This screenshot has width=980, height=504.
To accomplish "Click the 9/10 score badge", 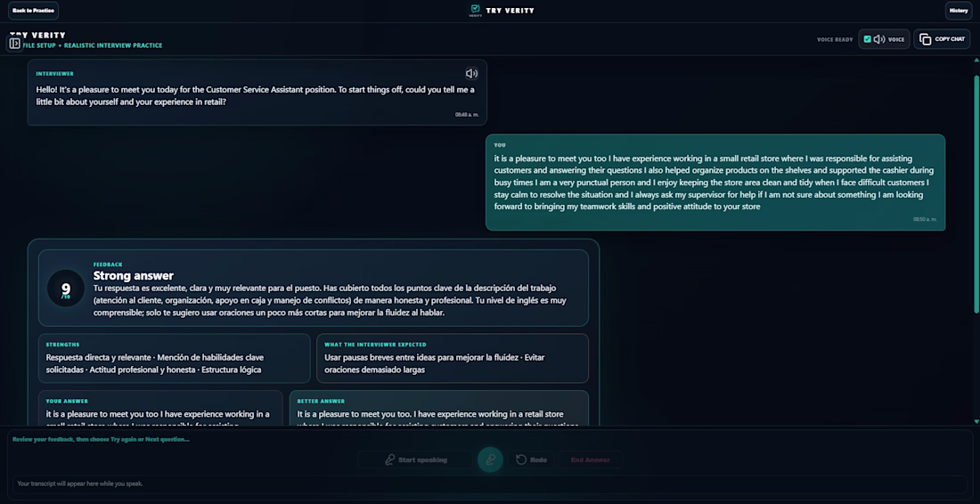I will (x=66, y=289).
